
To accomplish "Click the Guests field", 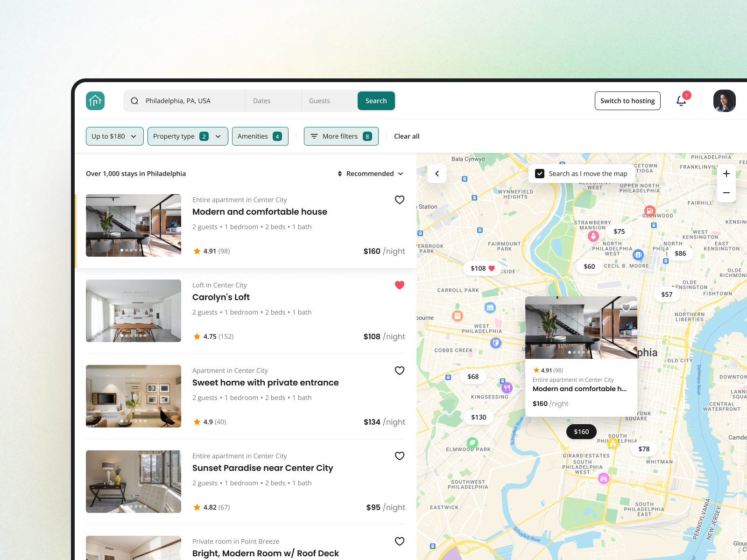I will click(x=330, y=101).
